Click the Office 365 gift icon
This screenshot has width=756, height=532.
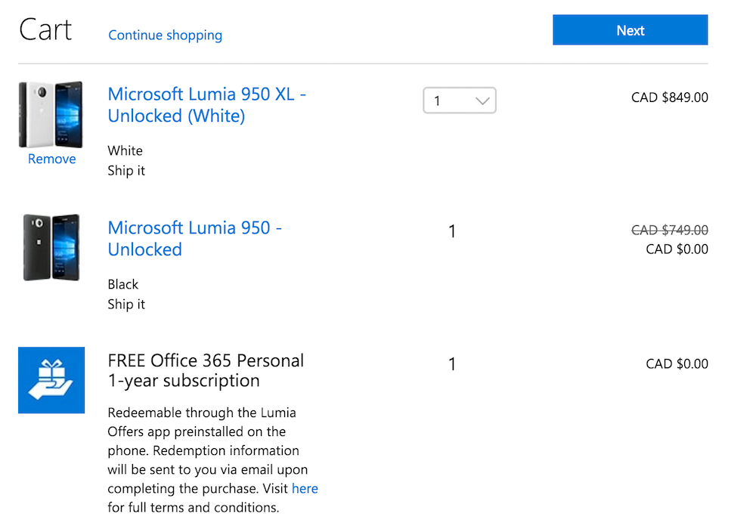click(51, 380)
